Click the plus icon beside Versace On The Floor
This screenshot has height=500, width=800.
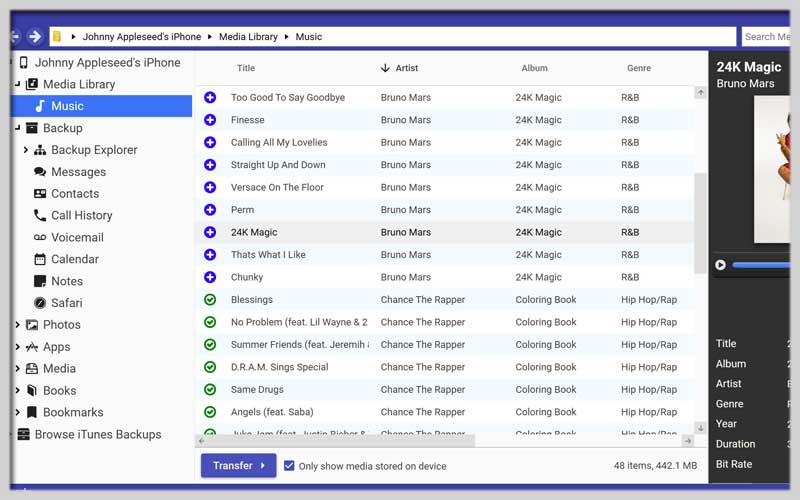pyautogui.click(x=210, y=187)
